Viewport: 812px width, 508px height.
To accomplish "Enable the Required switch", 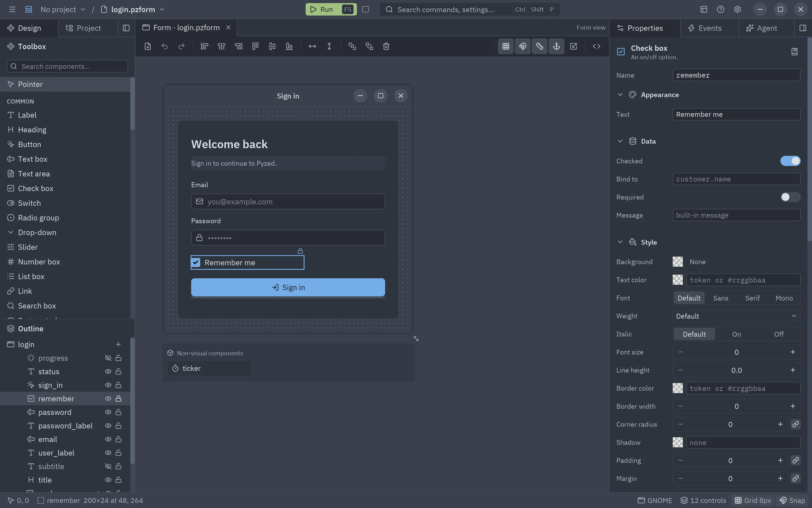I will (790, 197).
